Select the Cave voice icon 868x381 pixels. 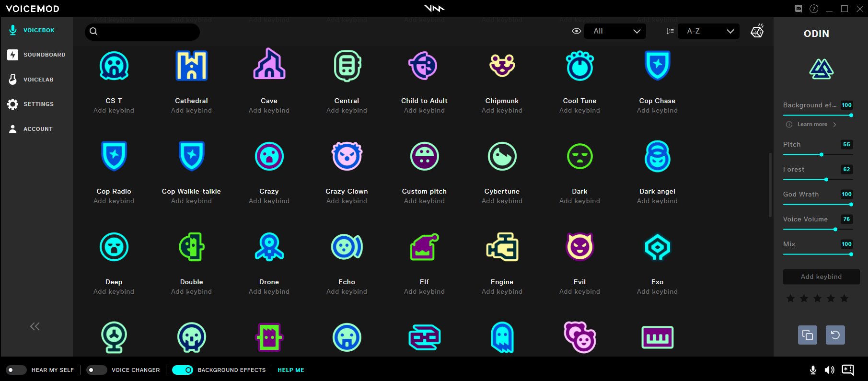point(269,64)
